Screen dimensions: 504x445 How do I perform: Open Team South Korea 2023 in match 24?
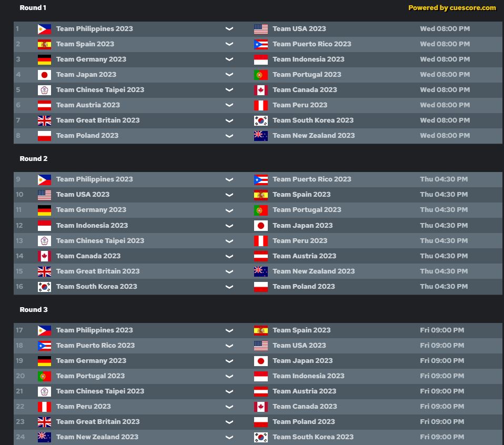(313, 437)
